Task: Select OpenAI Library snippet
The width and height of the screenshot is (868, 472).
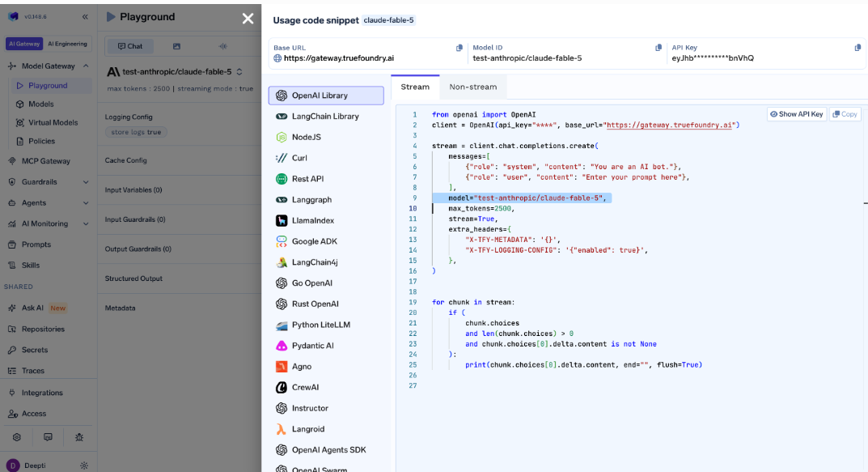Action: pyautogui.click(x=326, y=96)
